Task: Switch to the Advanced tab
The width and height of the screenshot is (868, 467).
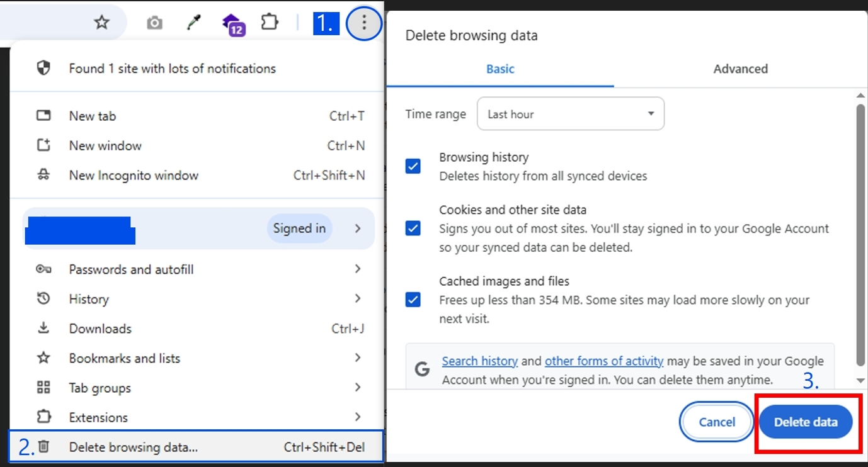Action: click(x=740, y=69)
